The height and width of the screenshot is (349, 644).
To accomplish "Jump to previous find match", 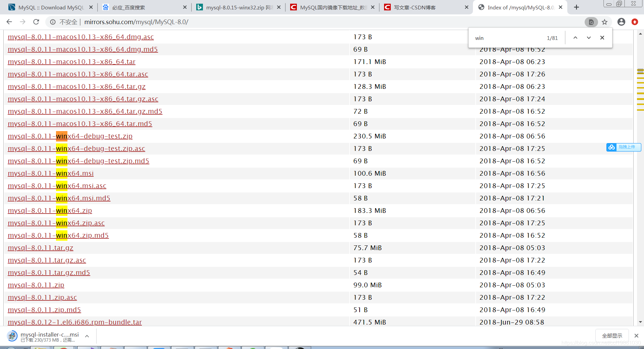I will click(575, 38).
